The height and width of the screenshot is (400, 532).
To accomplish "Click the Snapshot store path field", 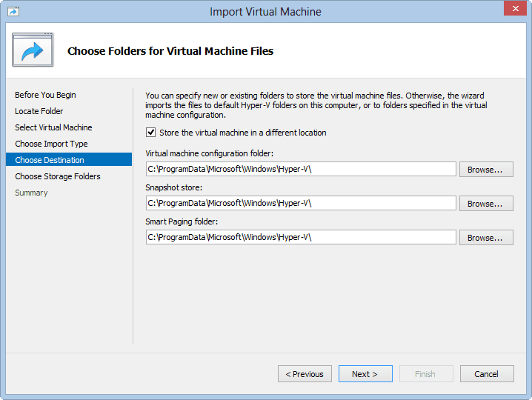I will pyautogui.click(x=301, y=203).
